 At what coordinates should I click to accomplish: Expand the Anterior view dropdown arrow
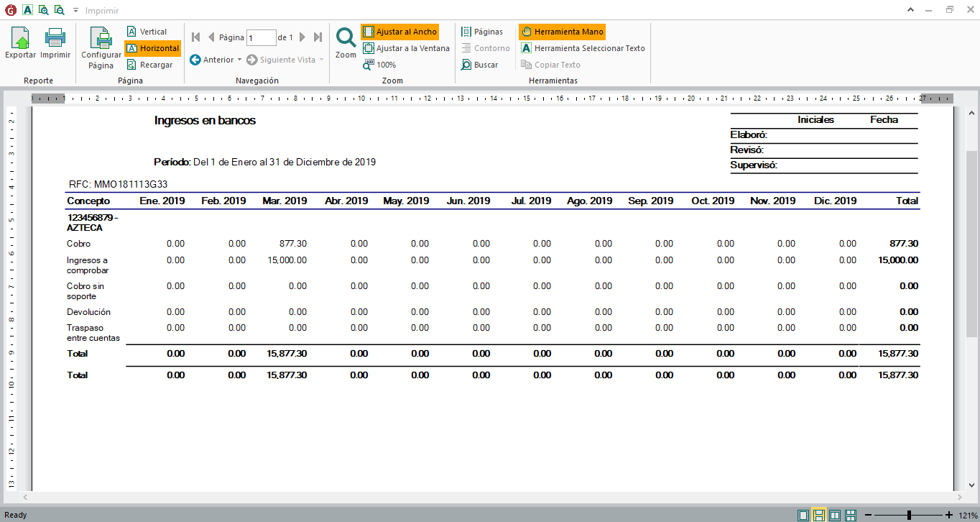pos(239,60)
